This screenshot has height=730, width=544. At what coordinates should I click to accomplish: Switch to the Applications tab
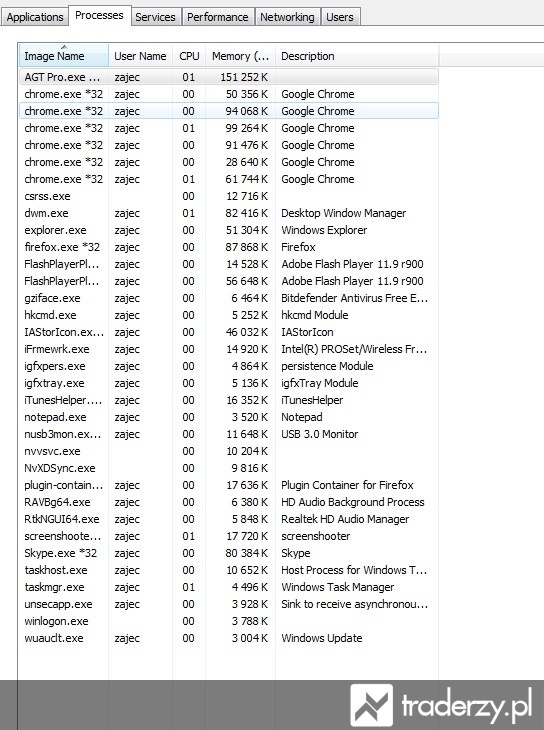(x=34, y=17)
